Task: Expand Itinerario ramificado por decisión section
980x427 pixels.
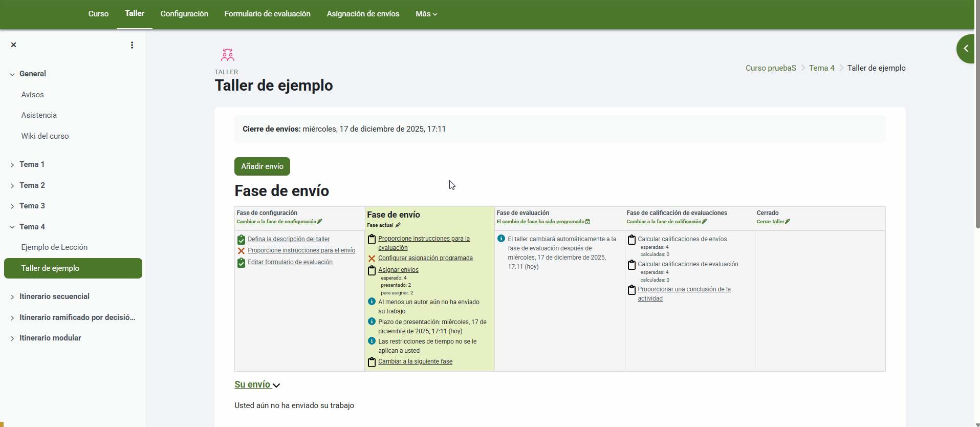Action: (12, 318)
